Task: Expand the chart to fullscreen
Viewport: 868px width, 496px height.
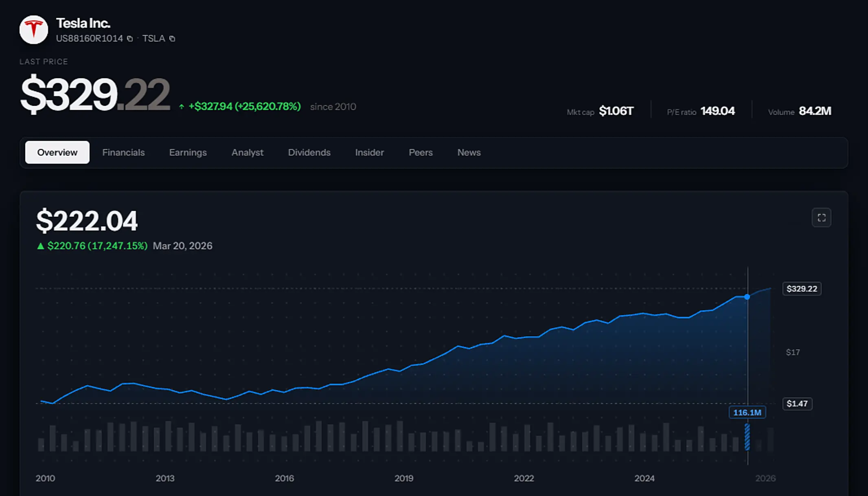Action: coord(821,217)
